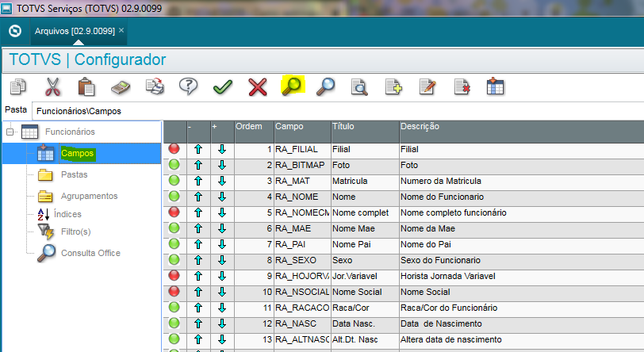Click red status circle for RA_NSOCIAL
This screenshot has height=352, width=644.
tap(174, 291)
